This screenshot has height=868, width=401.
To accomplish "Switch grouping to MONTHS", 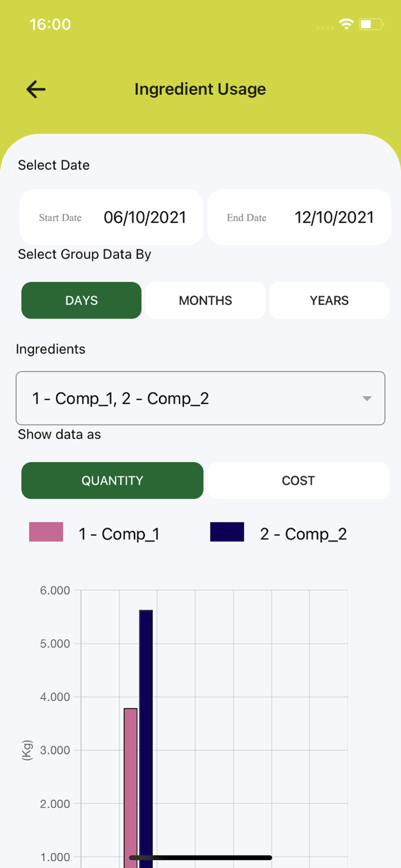I will pyautogui.click(x=205, y=300).
